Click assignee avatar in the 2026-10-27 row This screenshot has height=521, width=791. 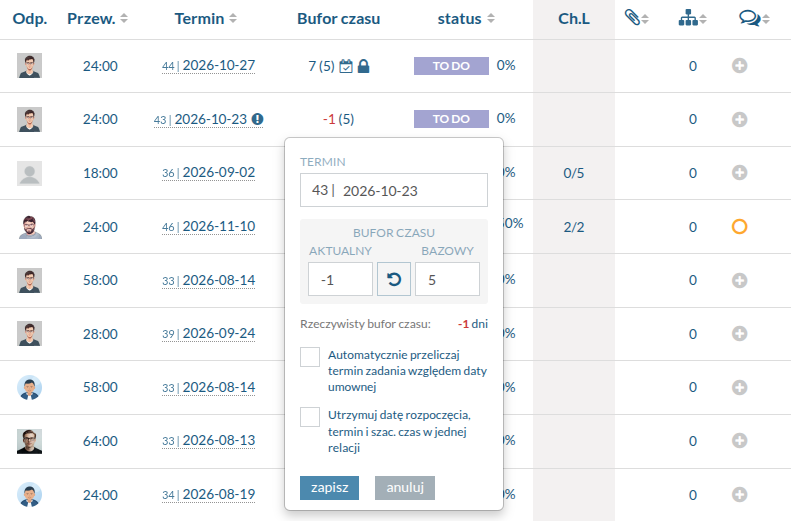pyautogui.click(x=29, y=66)
